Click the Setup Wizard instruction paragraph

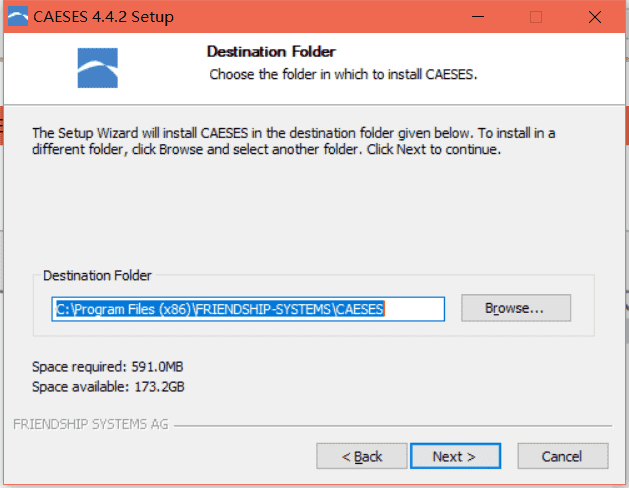pos(294,141)
